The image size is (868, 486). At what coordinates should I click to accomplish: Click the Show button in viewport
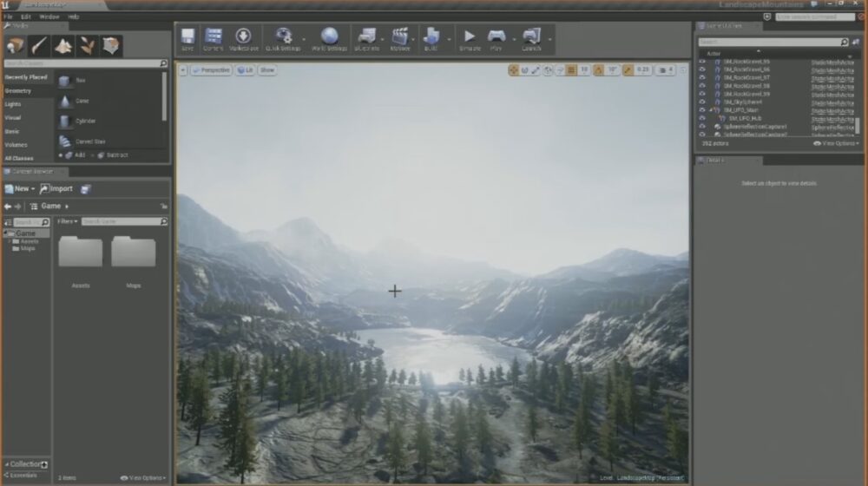267,70
